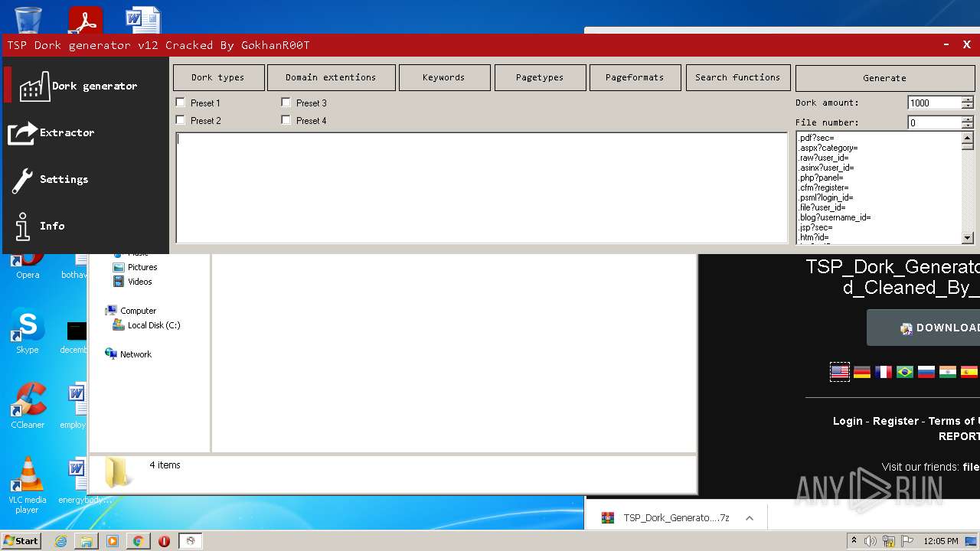Open the Media Player taskbar icon
This screenshot has width=980, height=551.
[113, 541]
